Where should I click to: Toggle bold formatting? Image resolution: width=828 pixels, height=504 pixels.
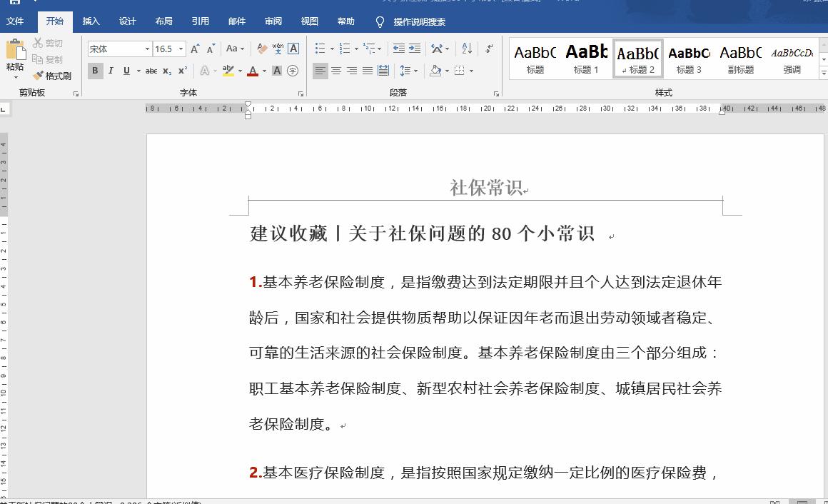click(96, 70)
